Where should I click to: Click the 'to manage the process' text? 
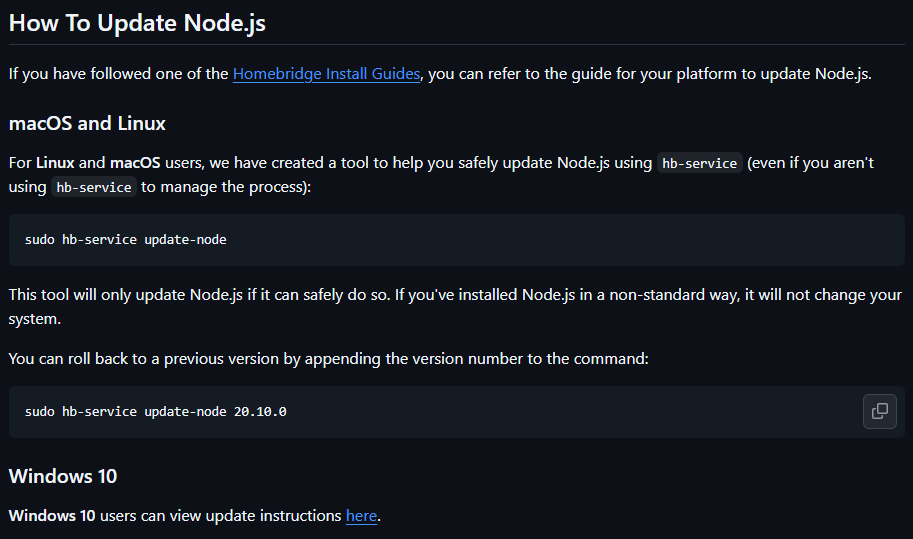tap(226, 187)
